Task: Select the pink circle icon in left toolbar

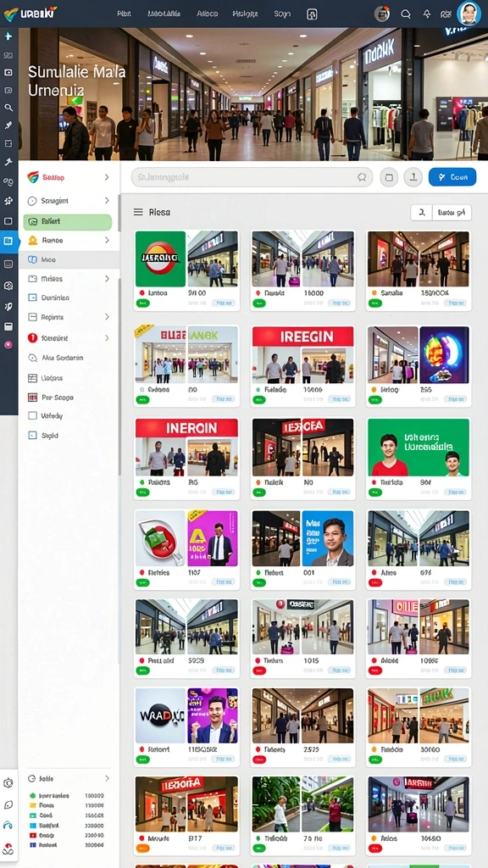Action: point(8,344)
